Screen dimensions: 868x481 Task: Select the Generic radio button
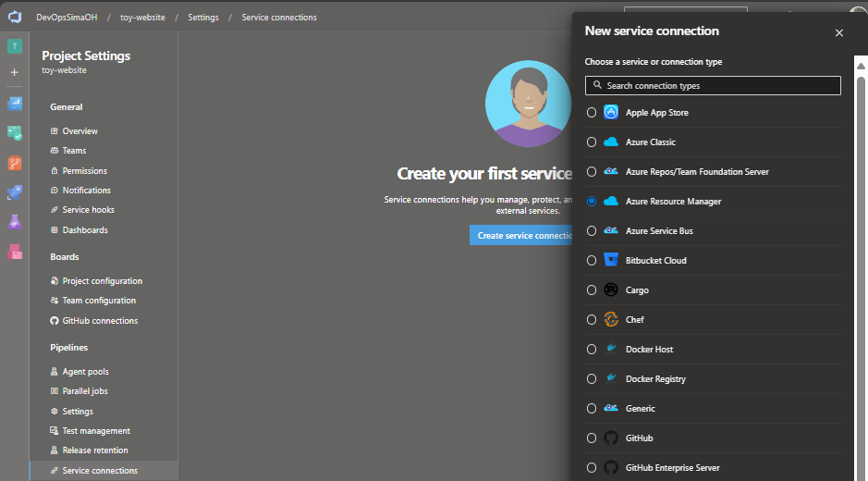[x=592, y=409]
